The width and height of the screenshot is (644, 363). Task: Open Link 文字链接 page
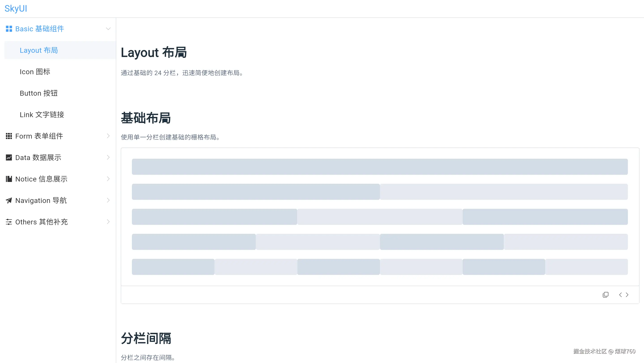coord(42,115)
